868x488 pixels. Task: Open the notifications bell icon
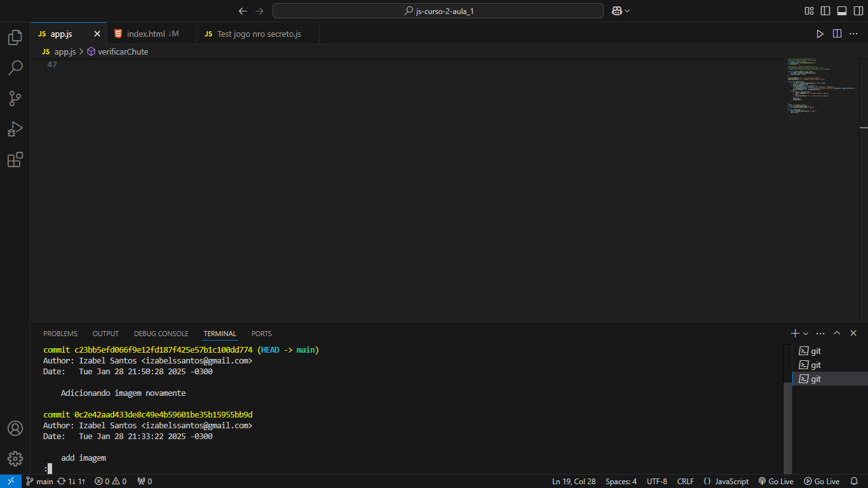click(855, 481)
